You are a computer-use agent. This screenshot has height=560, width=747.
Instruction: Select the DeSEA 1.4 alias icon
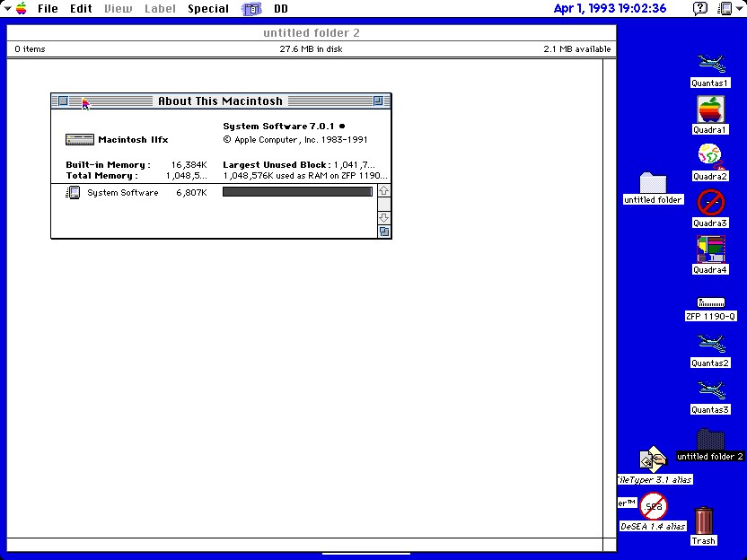pyautogui.click(x=653, y=506)
